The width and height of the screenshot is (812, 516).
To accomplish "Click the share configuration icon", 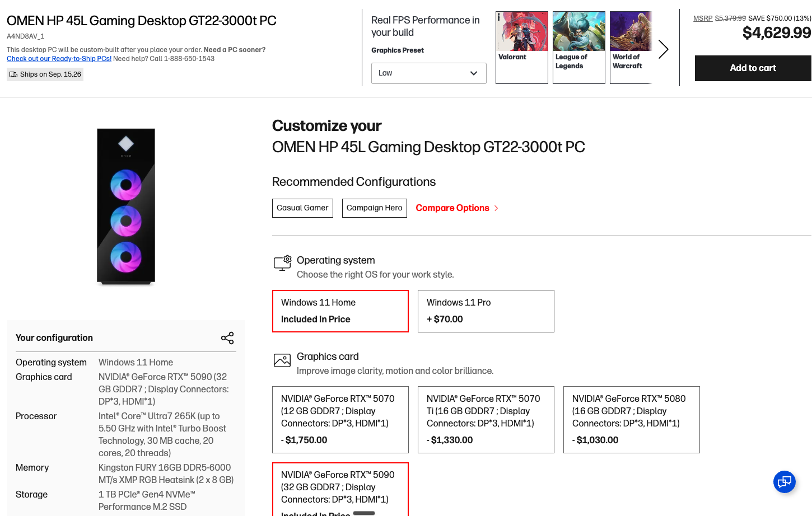I will click(227, 338).
